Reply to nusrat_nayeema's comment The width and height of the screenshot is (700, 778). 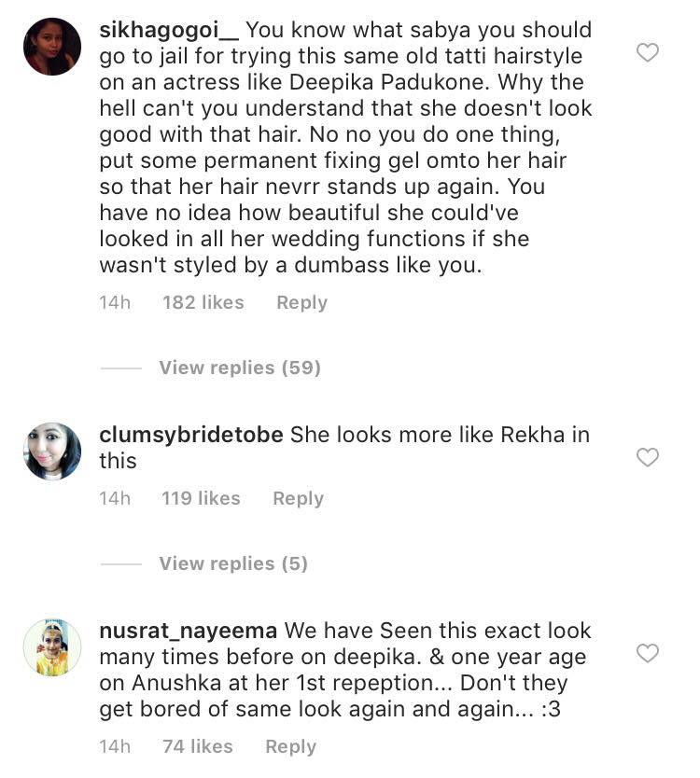point(290,746)
